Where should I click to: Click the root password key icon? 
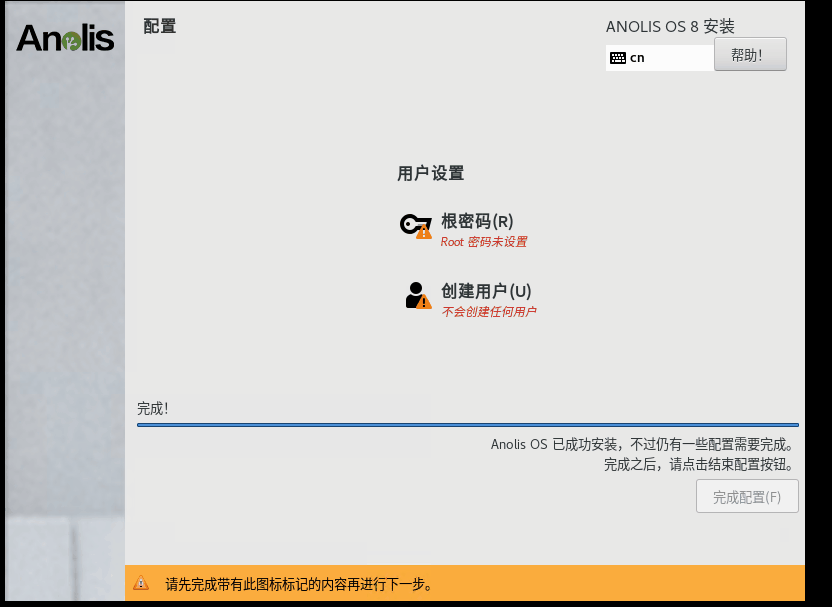pos(413,224)
